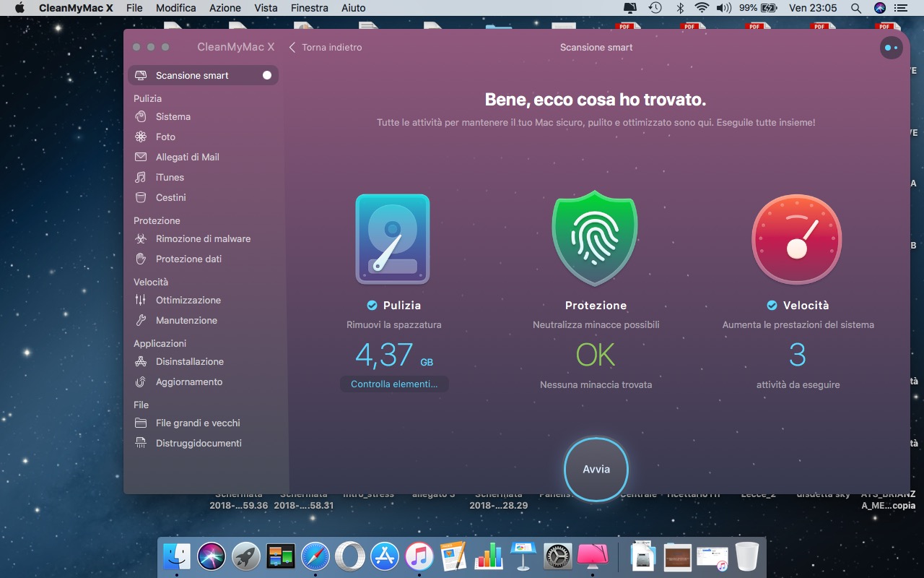Click the large hard-drive Pulizia illustration

[393, 239]
